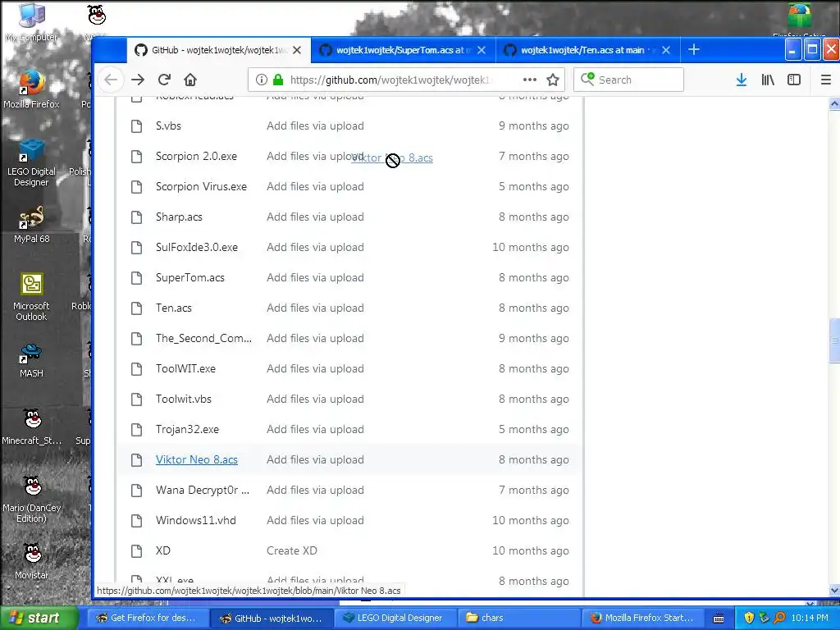Screen dimensions: 840x630
Task: Click "10 months ago" in Windows11.vhd row
Action: coord(531,520)
